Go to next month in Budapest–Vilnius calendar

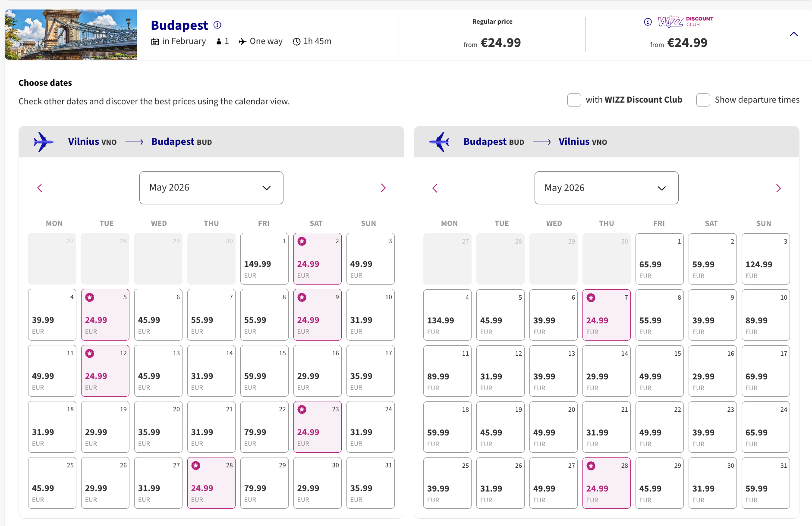(x=778, y=188)
